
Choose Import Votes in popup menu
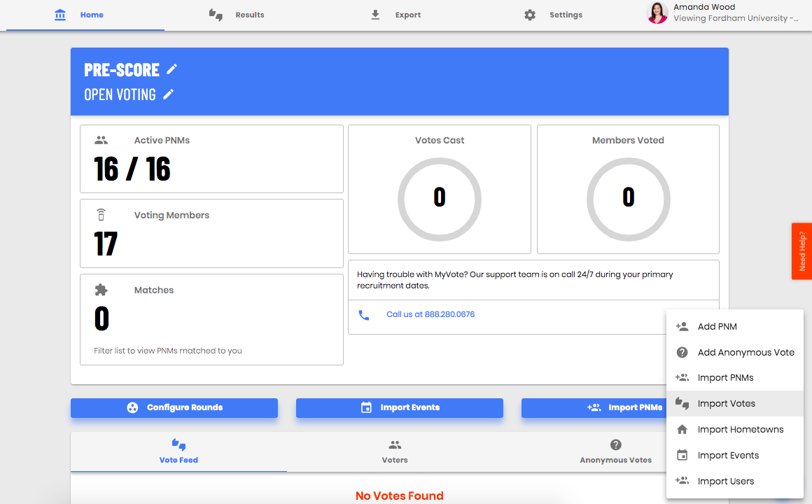(735, 403)
